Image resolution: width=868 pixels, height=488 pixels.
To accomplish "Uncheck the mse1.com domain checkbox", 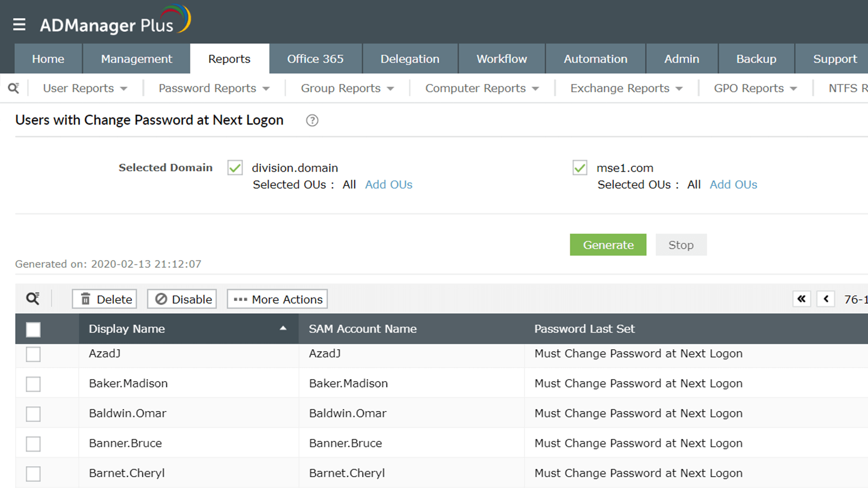I will pos(580,168).
